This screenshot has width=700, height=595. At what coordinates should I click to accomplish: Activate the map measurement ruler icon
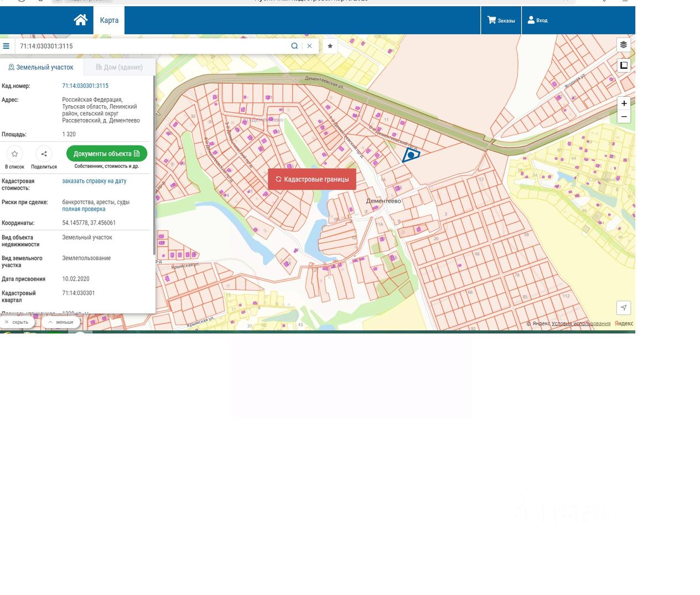click(x=624, y=65)
